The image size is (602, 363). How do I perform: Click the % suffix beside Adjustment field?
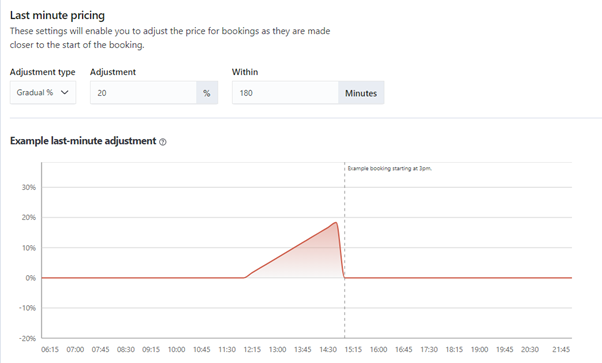[x=207, y=93]
